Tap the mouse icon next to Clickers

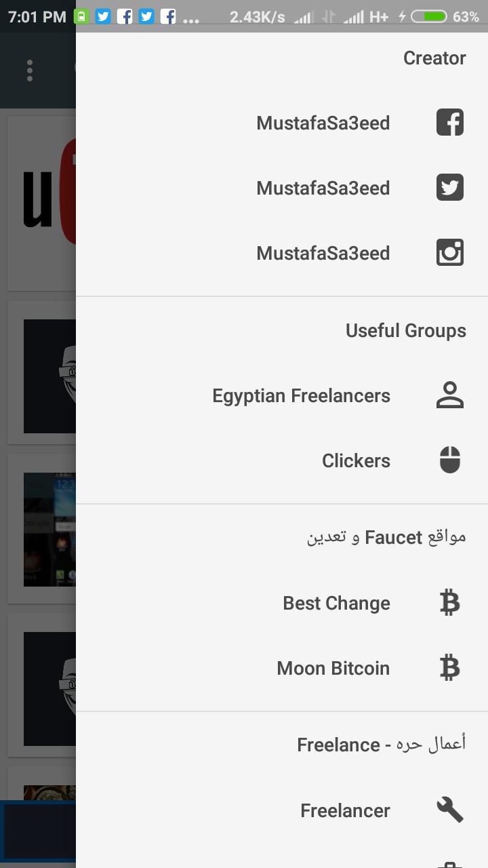click(450, 460)
